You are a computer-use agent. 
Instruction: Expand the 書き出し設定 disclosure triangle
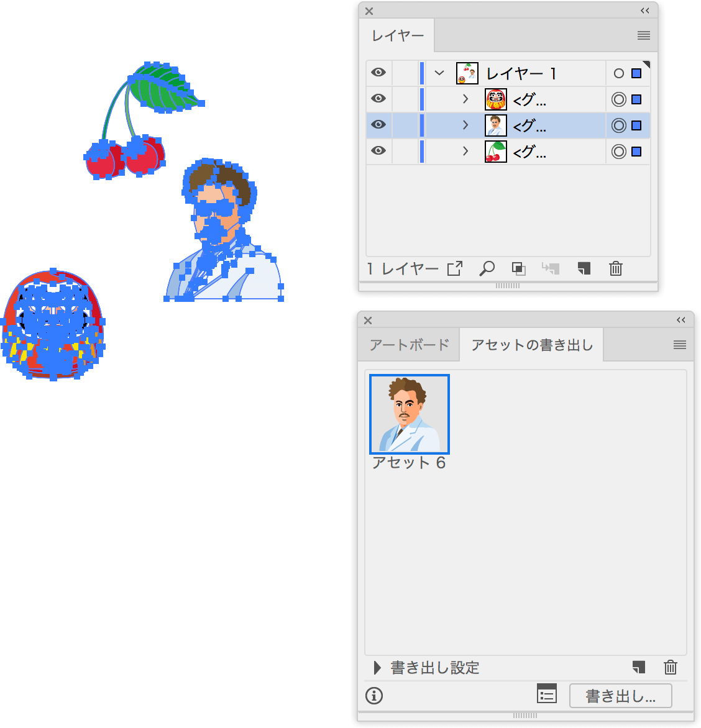pos(377,668)
